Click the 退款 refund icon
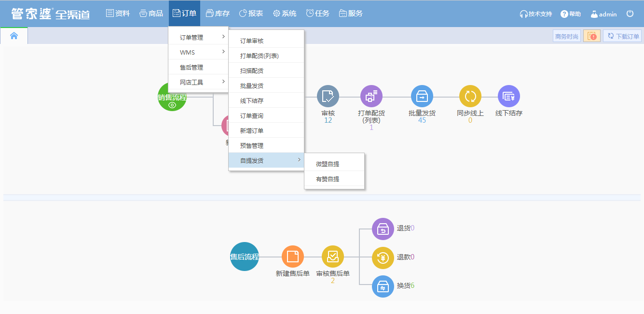Image resolution: width=644 pixels, height=314 pixels. [x=383, y=257]
